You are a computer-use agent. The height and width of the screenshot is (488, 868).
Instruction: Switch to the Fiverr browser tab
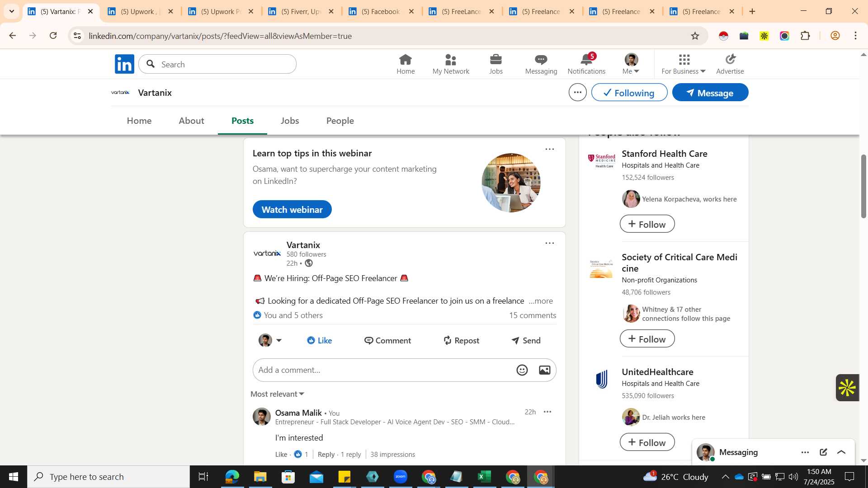click(x=301, y=11)
